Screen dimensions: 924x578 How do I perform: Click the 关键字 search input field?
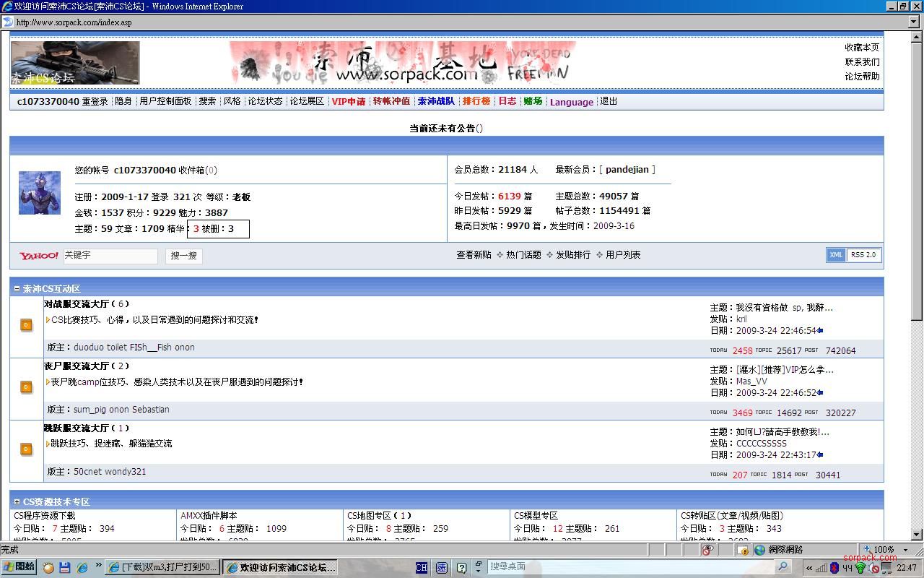tap(110, 256)
